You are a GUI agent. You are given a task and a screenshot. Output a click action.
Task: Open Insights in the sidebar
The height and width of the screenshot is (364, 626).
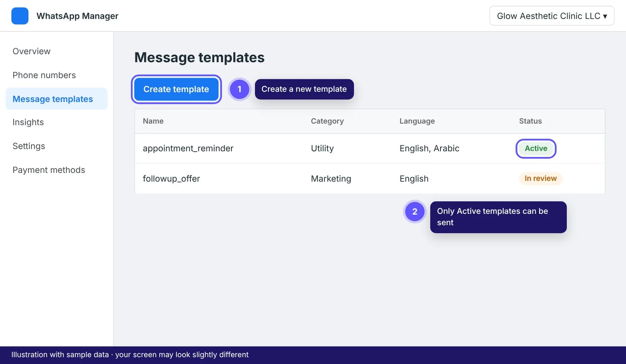[28, 122]
